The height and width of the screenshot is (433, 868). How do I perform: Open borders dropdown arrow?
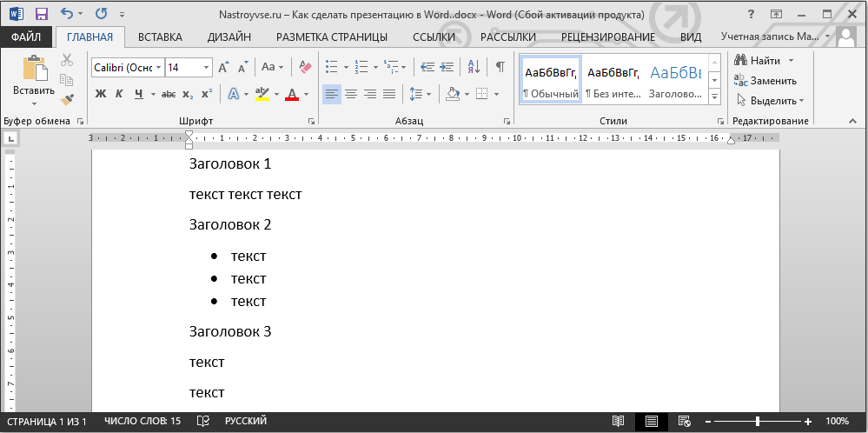pos(496,95)
